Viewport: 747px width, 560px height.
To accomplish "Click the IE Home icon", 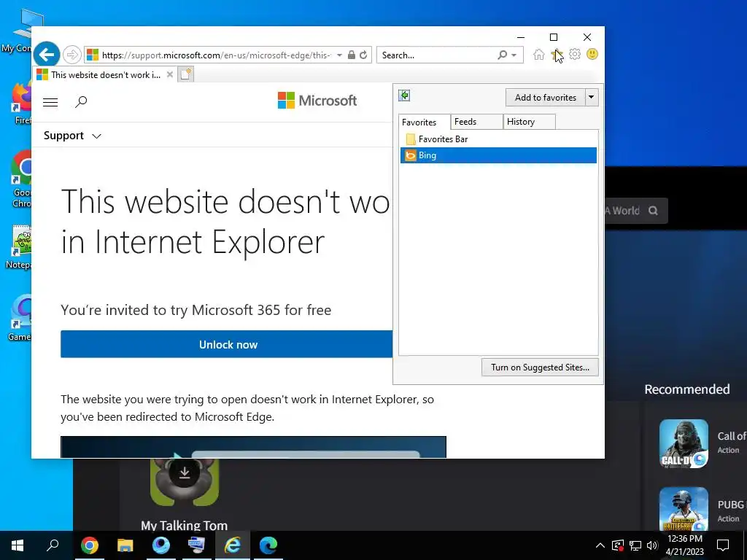I will tap(539, 54).
